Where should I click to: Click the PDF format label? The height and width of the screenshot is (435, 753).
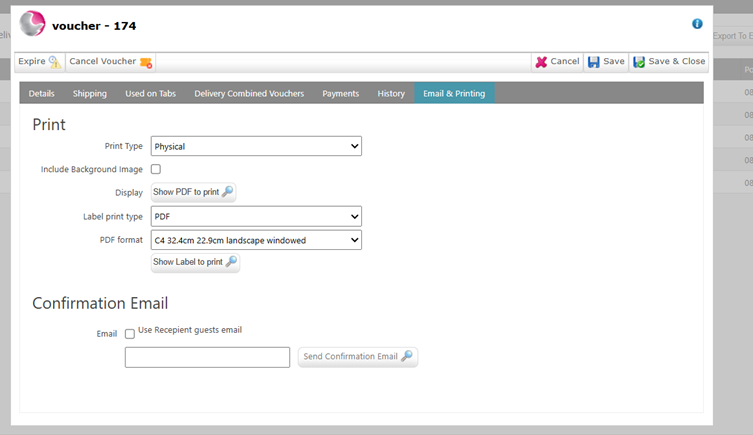click(121, 240)
